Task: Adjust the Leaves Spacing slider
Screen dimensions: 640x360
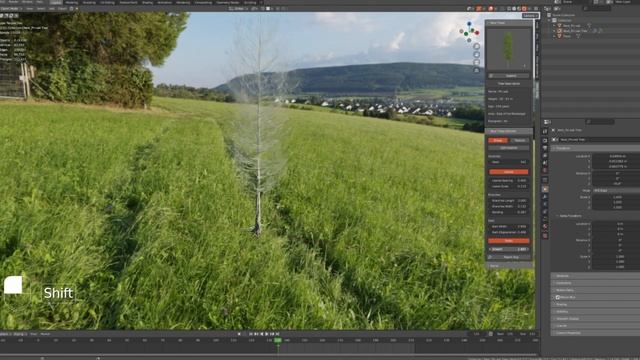Action: (509, 180)
